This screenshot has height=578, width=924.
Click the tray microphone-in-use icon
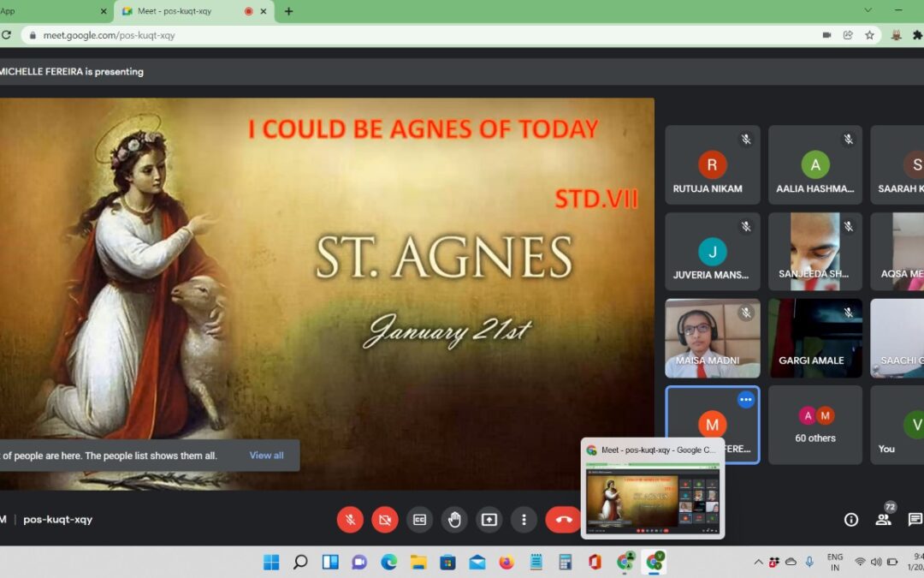809,562
